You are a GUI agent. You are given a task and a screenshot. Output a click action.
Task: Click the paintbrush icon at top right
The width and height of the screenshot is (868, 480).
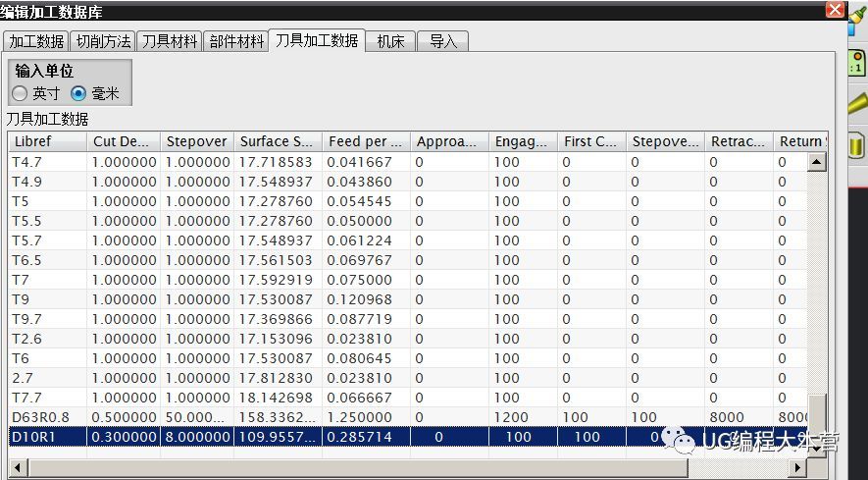pyautogui.click(x=858, y=19)
